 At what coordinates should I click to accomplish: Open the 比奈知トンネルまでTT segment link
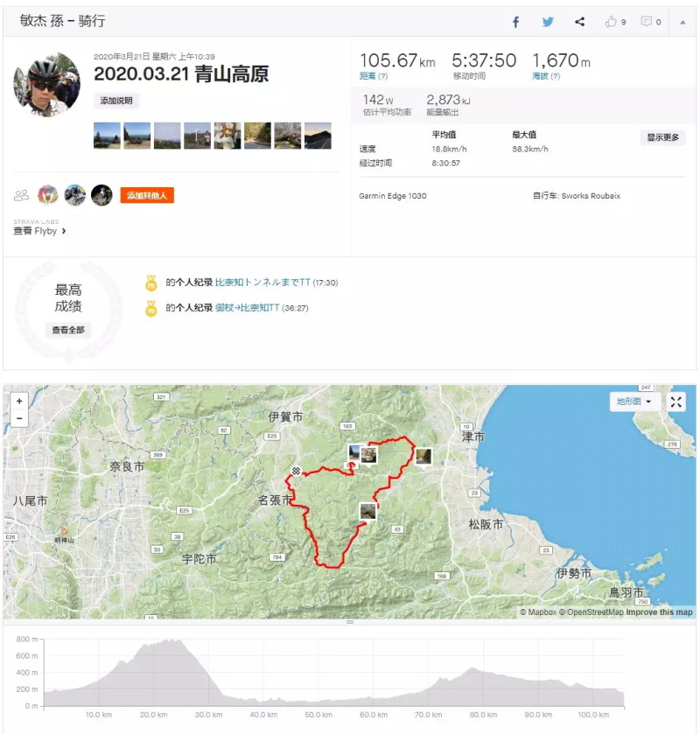(x=262, y=283)
